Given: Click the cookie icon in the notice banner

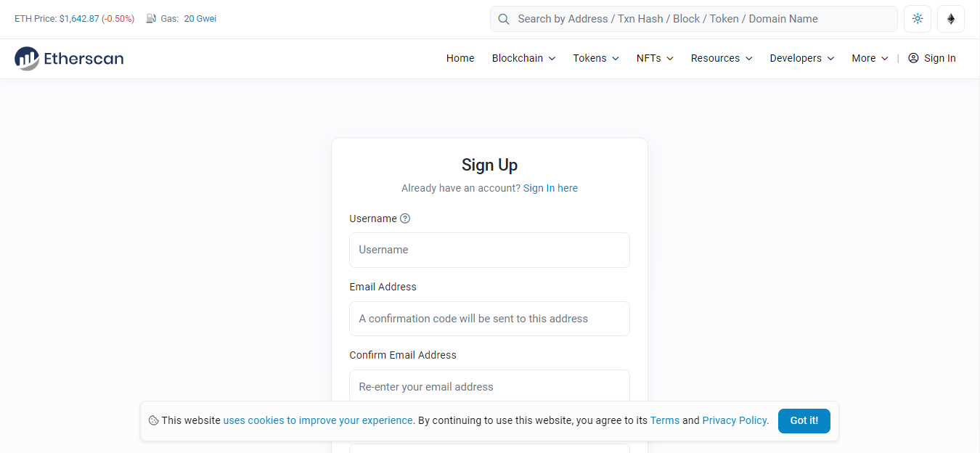Looking at the screenshot, I should pos(152,420).
